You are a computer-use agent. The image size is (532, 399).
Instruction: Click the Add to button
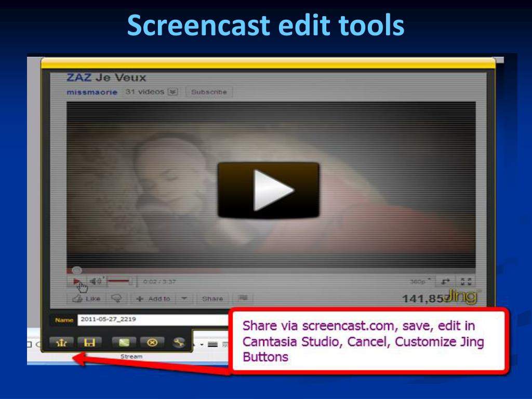pyautogui.click(x=153, y=299)
